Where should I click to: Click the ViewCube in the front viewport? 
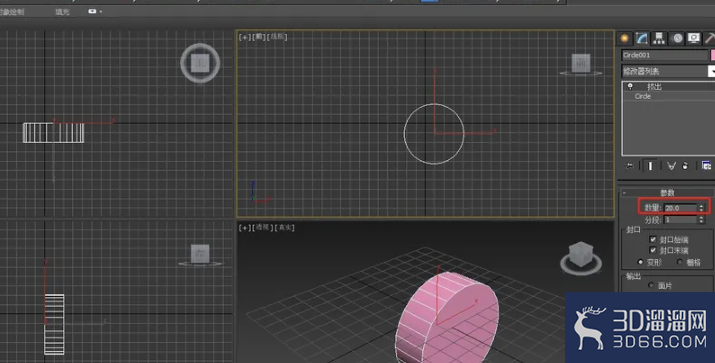tap(580, 63)
